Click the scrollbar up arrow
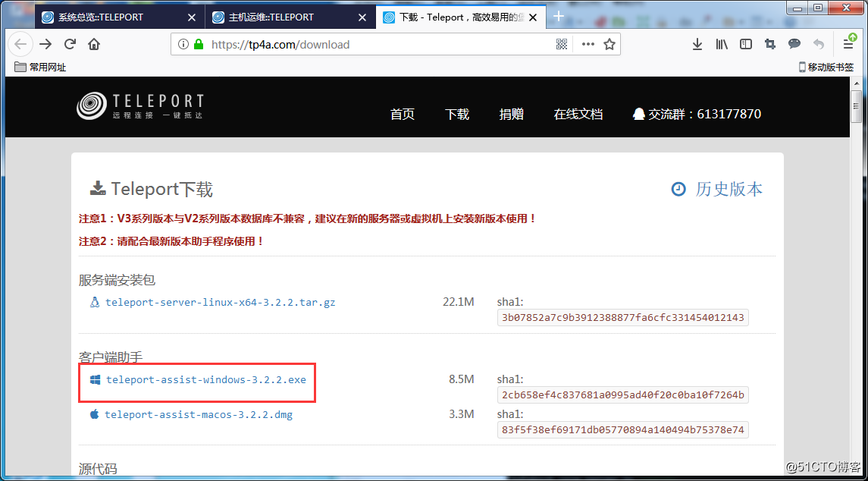 click(x=857, y=83)
